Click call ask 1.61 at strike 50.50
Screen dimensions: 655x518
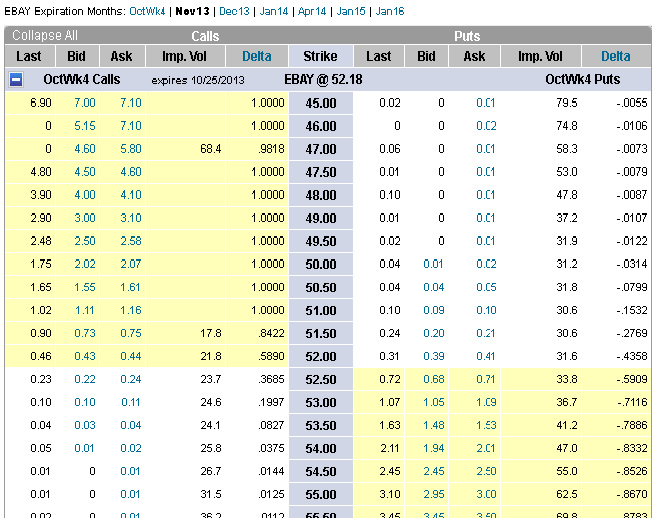pos(131,287)
